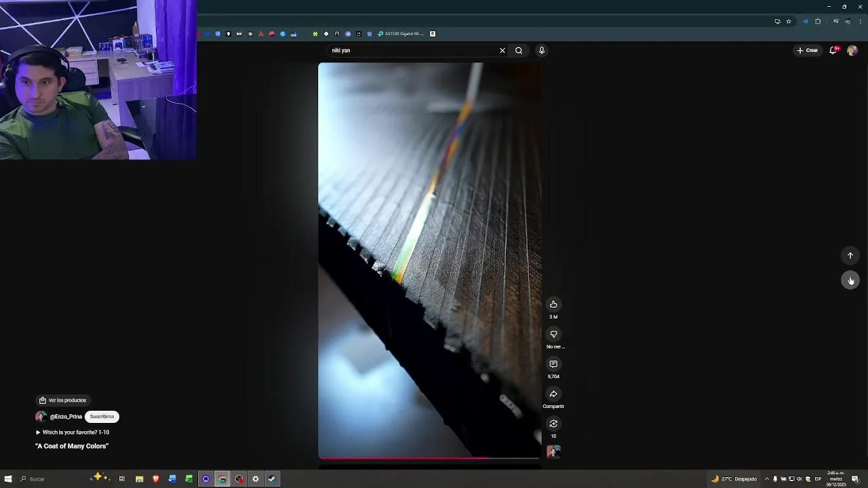Click the Compartir share arrow
This screenshot has height=488, width=868.
pyautogui.click(x=553, y=394)
